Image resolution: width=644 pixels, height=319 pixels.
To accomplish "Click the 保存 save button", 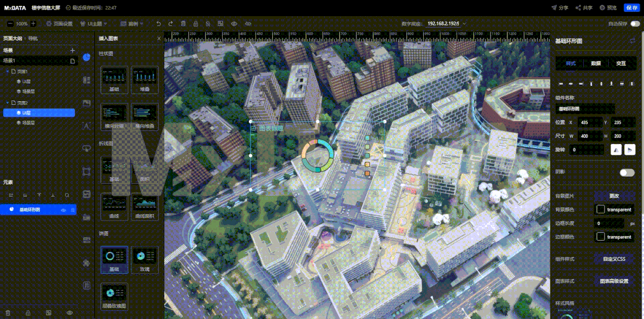I will pos(631,8).
